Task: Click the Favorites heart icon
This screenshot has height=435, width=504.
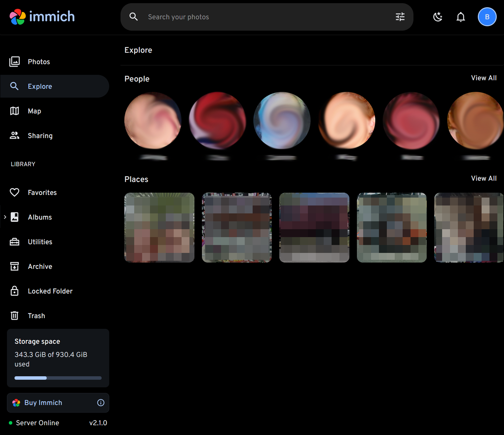Action: 15,193
